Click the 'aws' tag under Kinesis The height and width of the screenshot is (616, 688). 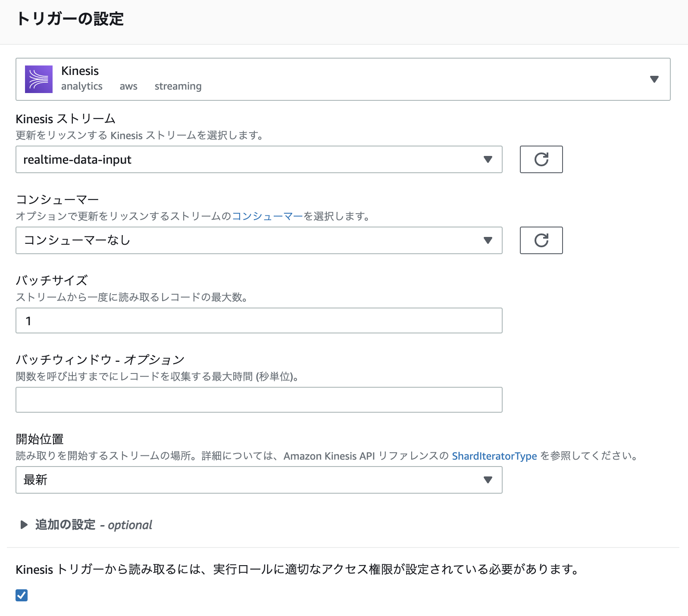point(128,86)
